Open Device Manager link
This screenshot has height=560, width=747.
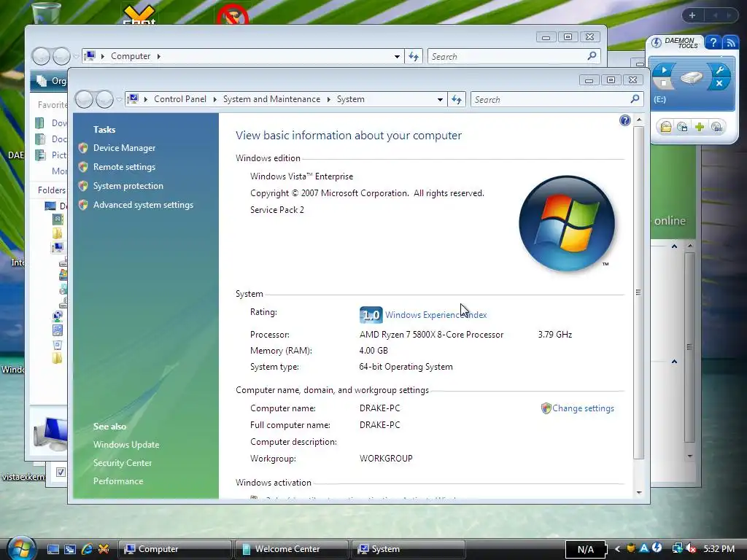pyautogui.click(x=124, y=148)
